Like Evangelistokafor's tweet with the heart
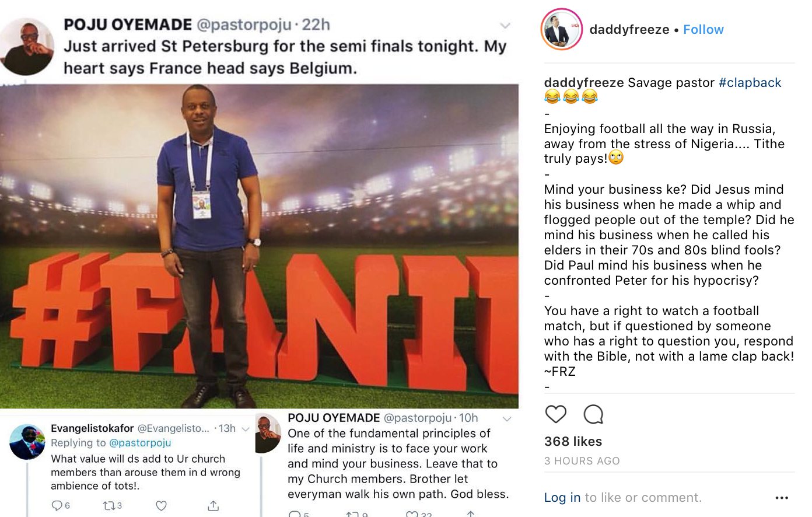 (162, 505)
